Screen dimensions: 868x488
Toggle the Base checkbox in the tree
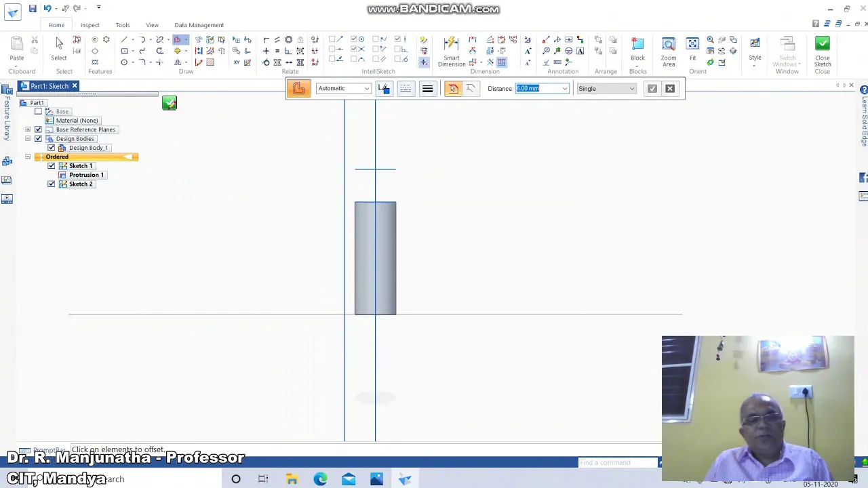pos(38,111)
